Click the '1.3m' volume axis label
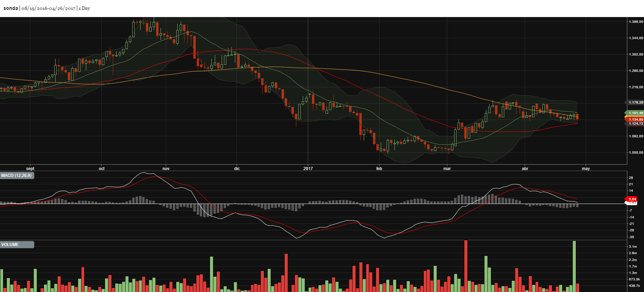This screenshot has width=644, height=292. [633, 273]
